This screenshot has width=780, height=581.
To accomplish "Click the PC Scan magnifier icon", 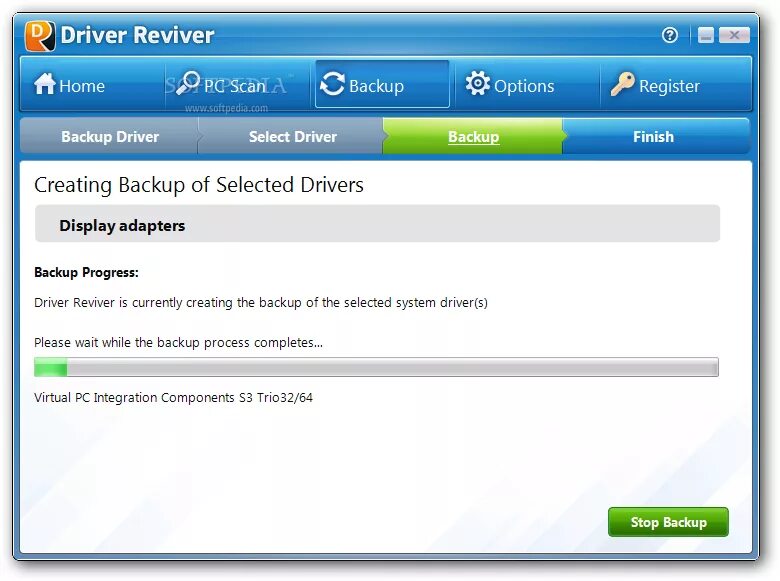I will [x=188, y=83].
